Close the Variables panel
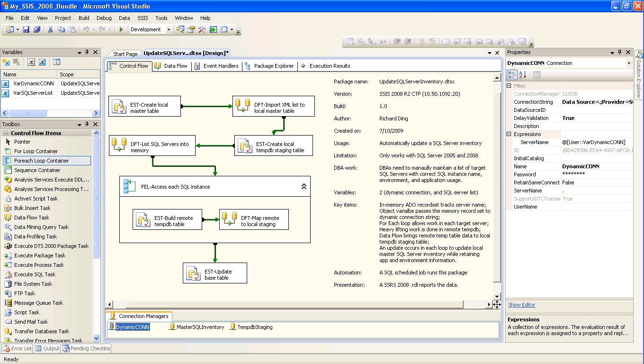The width and height of the screenshot is (644, 364). click(95, 52)
